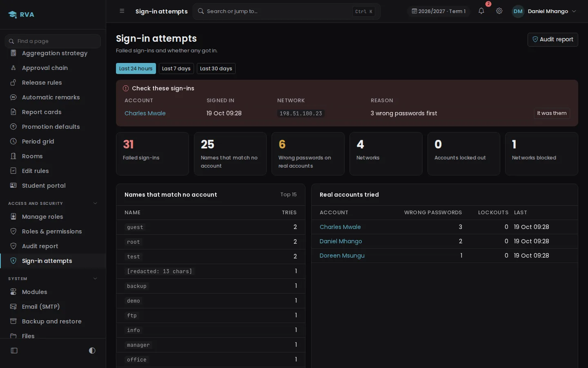Click the Email (SMTP) envelope icon
The image size is (588, 368).
[13, 307]
